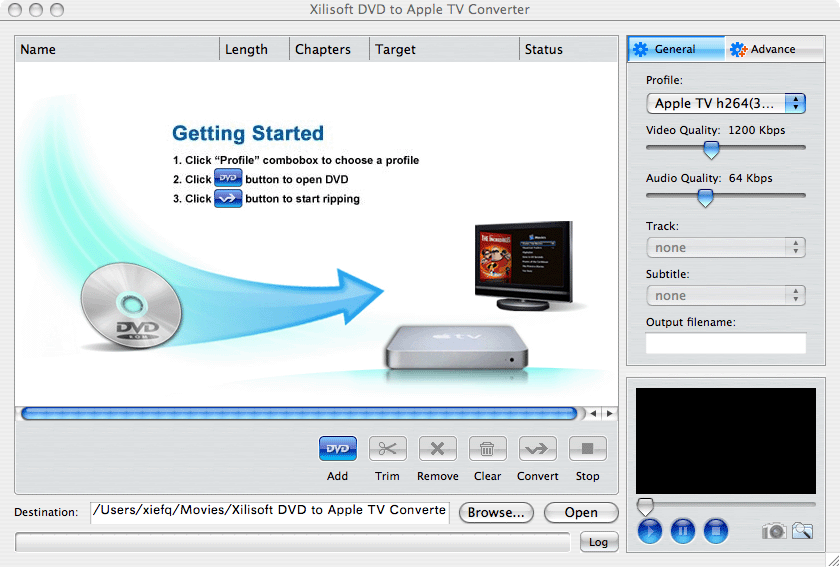Stop the preview player
Screen dimensions: 840x567
point(715,531)
